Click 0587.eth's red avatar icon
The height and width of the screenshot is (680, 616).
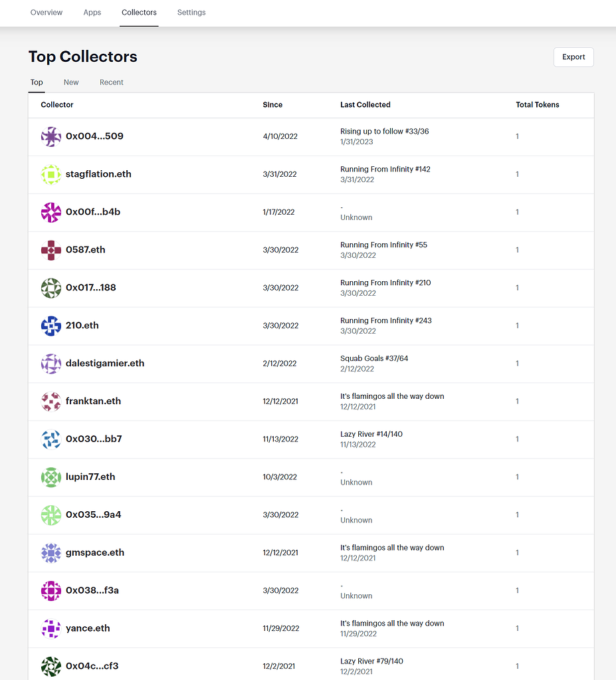pyautogui.click(x=51, y=250)
